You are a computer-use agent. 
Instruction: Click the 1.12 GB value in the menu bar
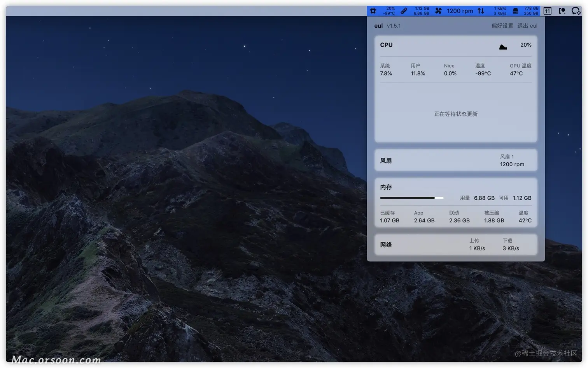click(x=422, y=8)
